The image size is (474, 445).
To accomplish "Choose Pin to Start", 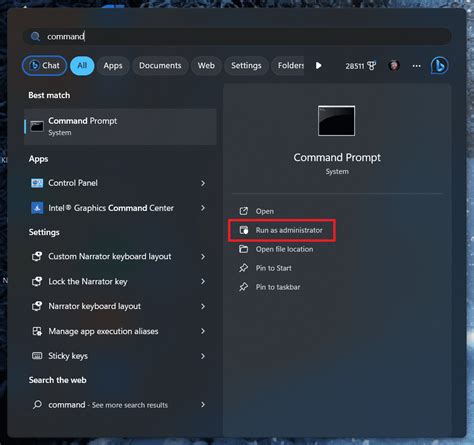I will [x=273, y=268].
